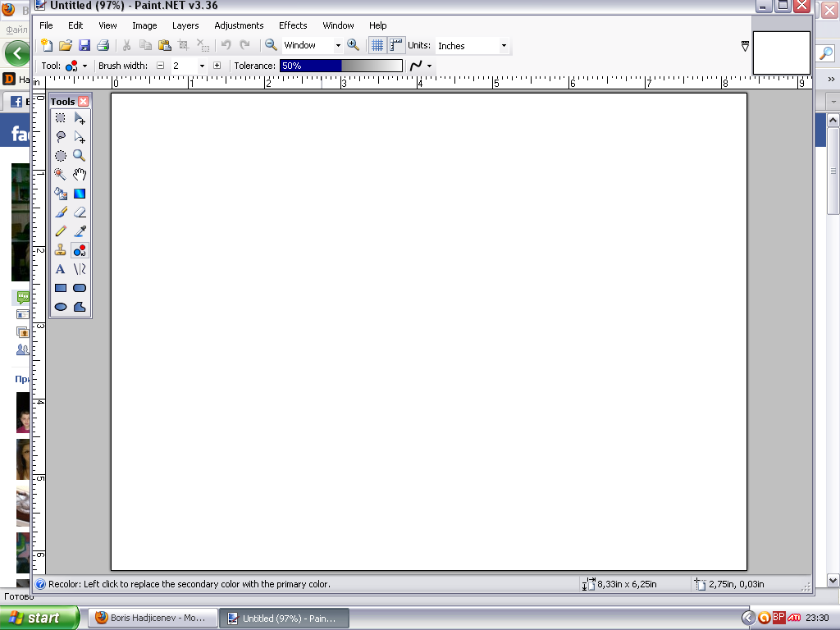
Task: Select the Freeform Shape tool
Action: tap(80, 307)
